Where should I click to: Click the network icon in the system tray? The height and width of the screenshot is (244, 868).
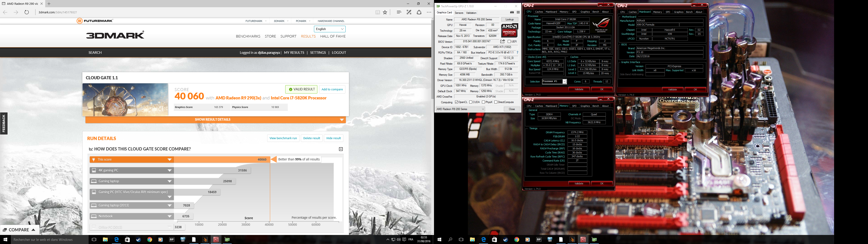click(x=393, y=240)
